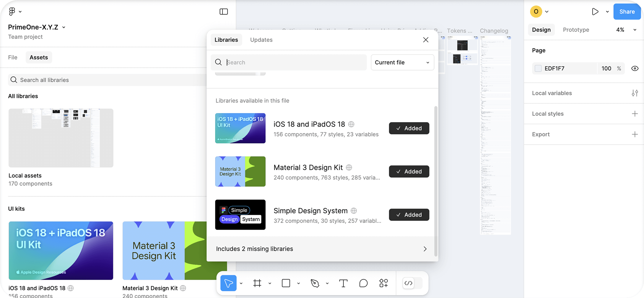This screenshot has width=644, height=298.
Task: Click globe icon next to iOS 18 UI kit card label
Action: [71, 288]
